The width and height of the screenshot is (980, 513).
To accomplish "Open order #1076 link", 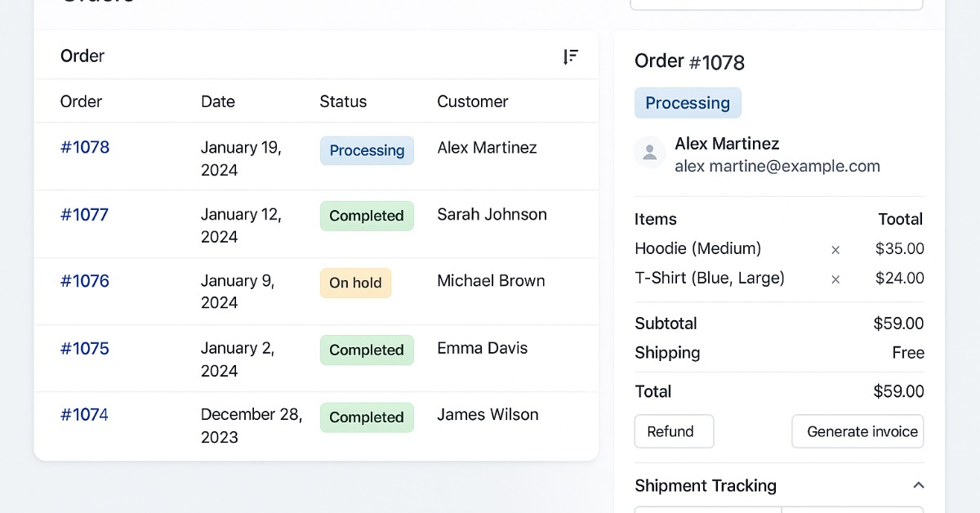I will [85, 282].
